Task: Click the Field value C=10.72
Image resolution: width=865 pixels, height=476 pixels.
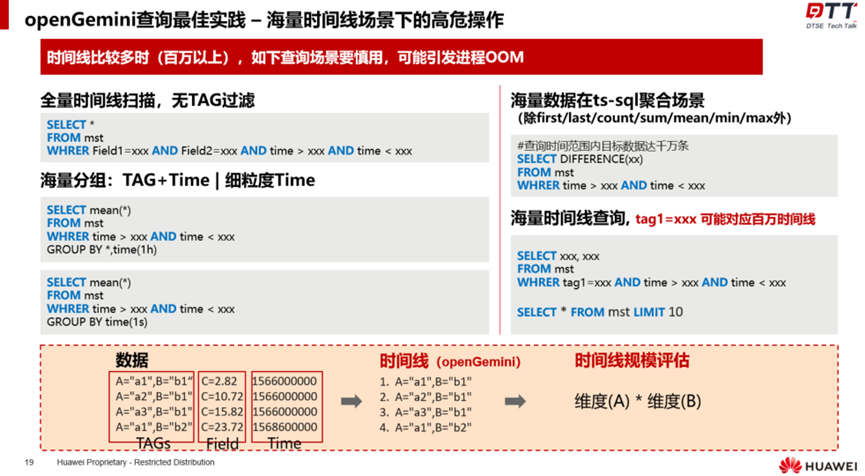Action: click(222, 397)
